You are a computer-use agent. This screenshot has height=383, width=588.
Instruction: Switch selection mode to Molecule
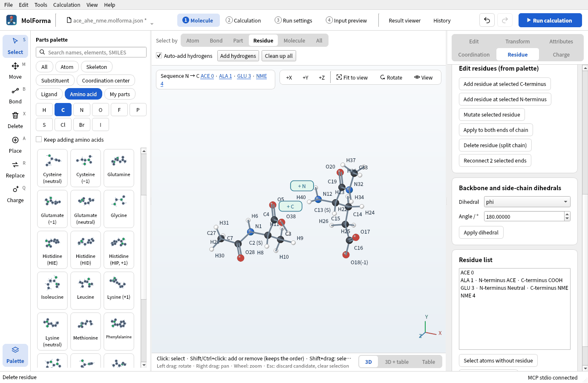294,40
